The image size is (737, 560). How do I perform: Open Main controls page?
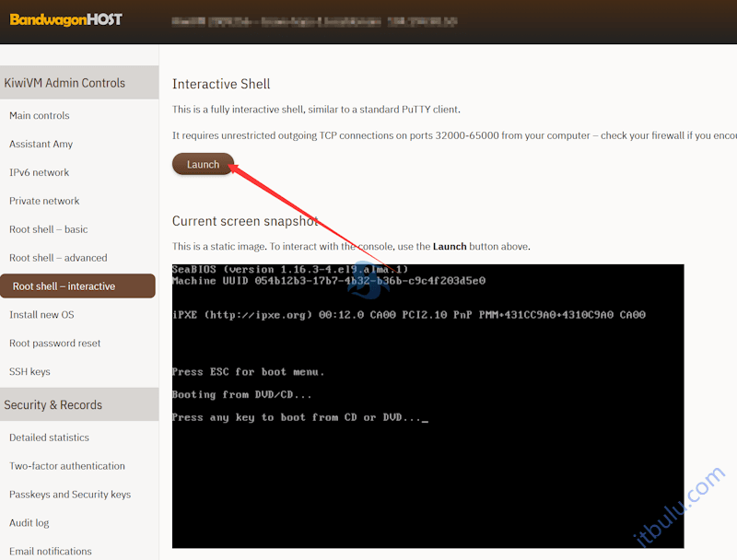pyautogui.click(x=40, y=116)
